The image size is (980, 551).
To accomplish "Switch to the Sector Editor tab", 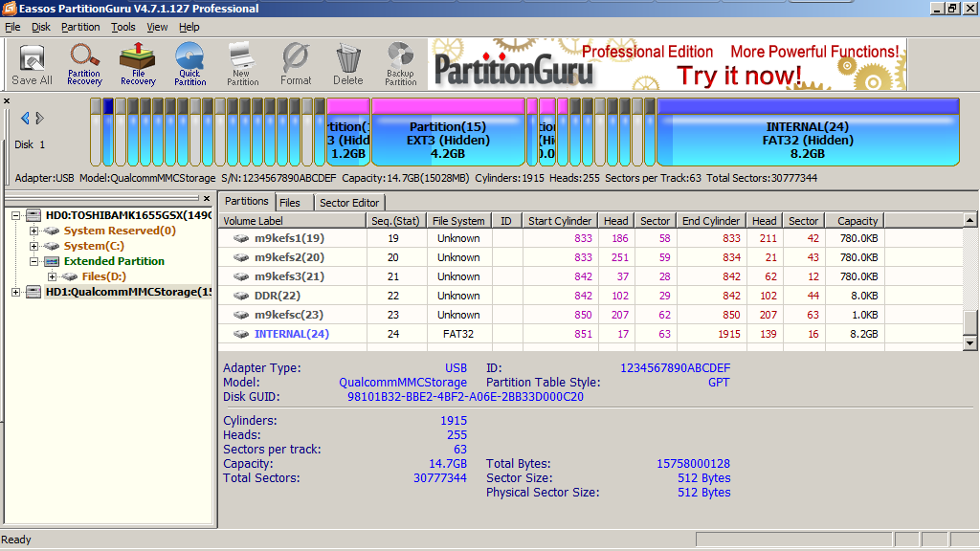I will pos(348,203).
